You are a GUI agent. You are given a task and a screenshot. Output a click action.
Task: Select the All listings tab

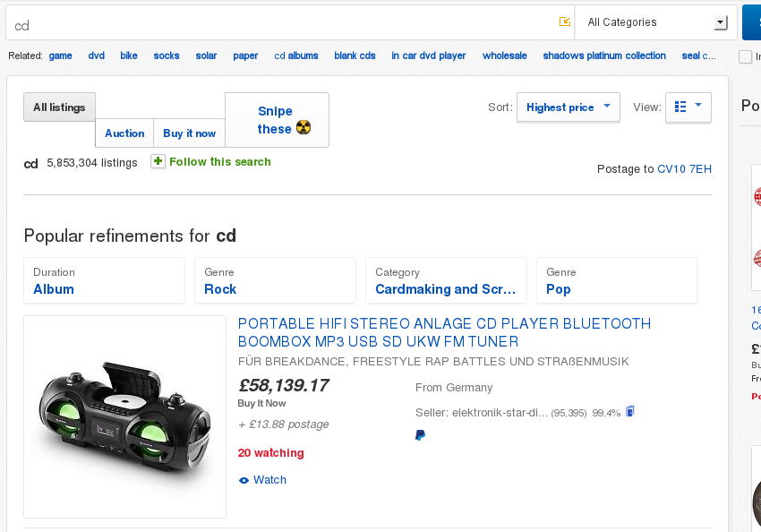tap(59, 107)
